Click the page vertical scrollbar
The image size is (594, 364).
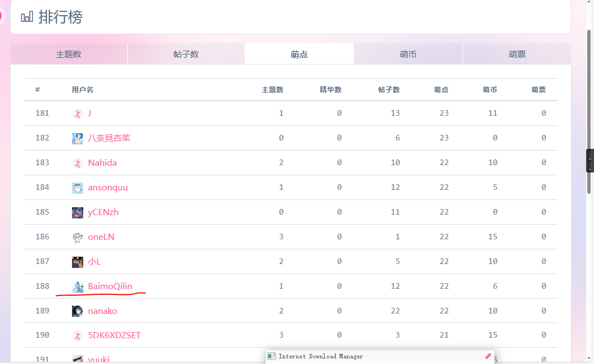click(589, 112)
